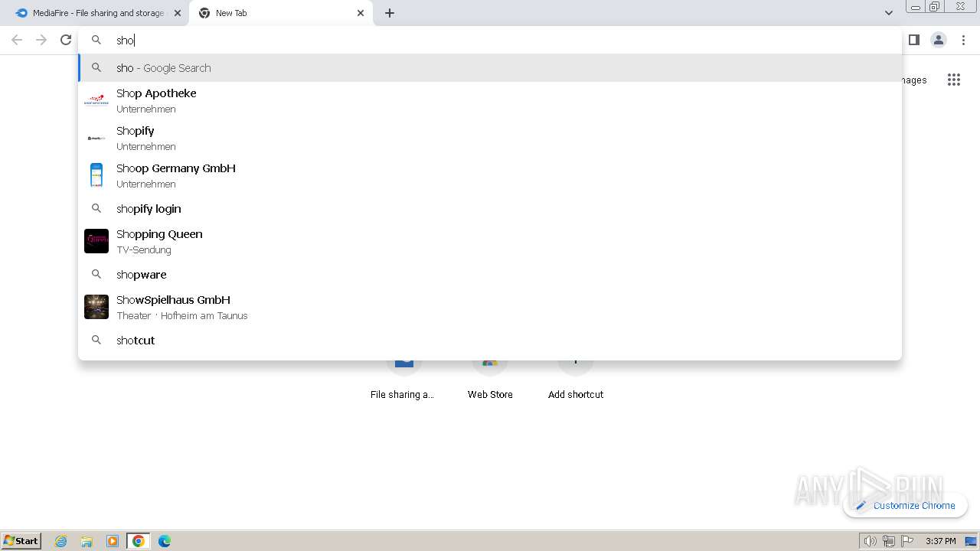Open File Explorer from the taskbar
Image resolution: width=980 pixels, height=551 pixels.
[x=87, y=541]
